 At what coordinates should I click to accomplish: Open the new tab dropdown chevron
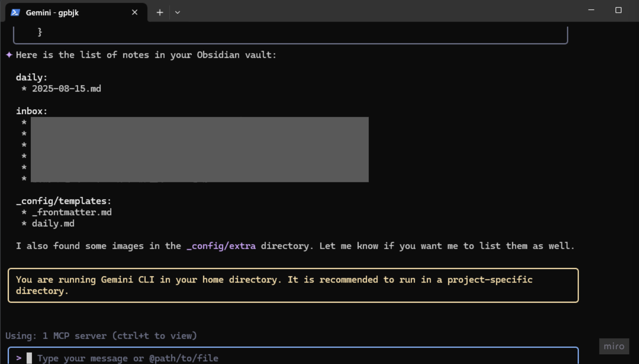click(177, 12)
